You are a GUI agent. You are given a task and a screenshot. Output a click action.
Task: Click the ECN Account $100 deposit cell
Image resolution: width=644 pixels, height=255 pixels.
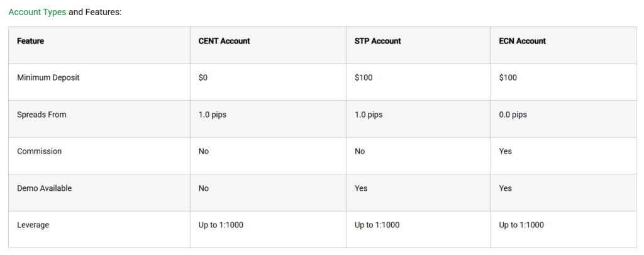tap(509, 77)
